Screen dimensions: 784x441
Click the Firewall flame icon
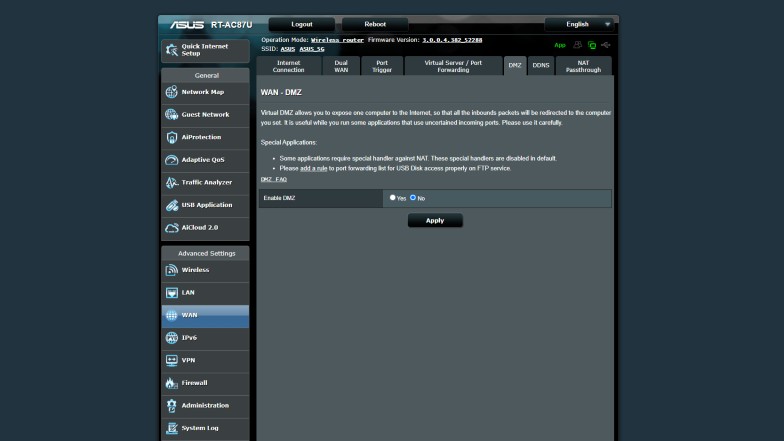click(x=172, y=383)
